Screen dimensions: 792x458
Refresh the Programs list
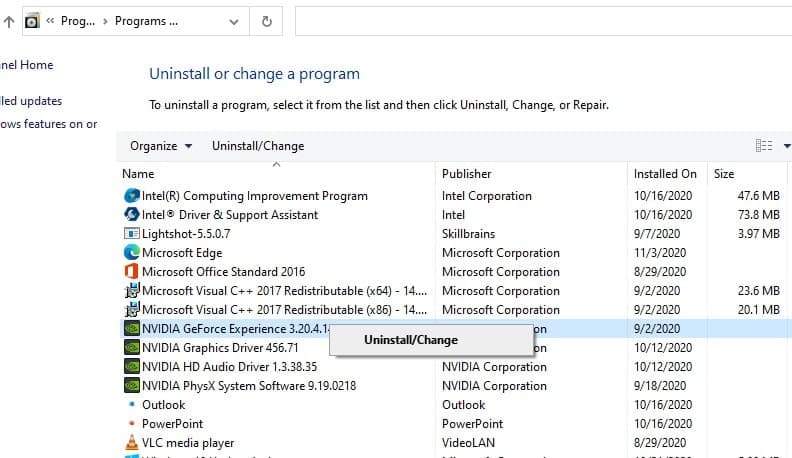pos(267,21)
